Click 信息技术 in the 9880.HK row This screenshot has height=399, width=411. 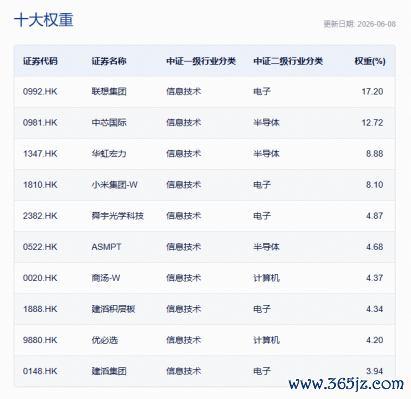[x=184, y=340]
